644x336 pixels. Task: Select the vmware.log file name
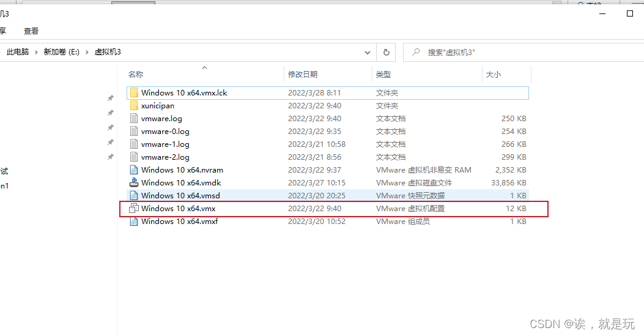tap(161, 118)
